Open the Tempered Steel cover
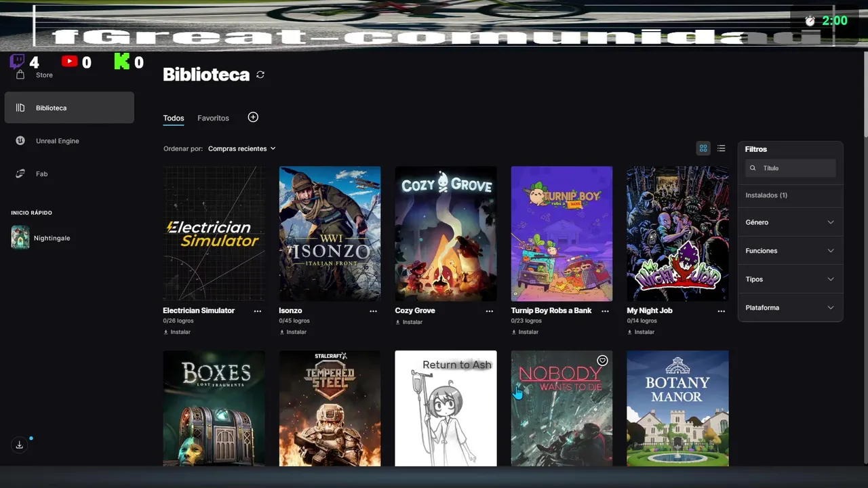This screenshot has width=868, height=488. pyautogui.click(x=330, y=408)
